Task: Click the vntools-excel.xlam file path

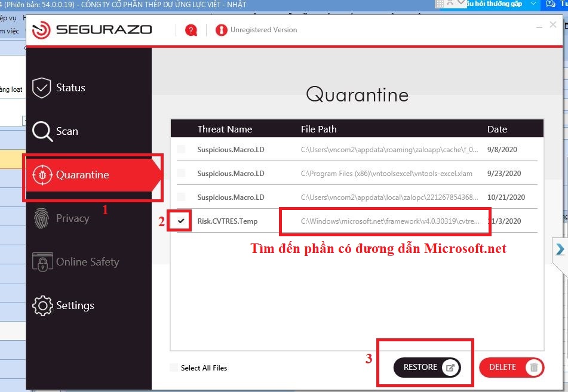Action: pos(386,174)
